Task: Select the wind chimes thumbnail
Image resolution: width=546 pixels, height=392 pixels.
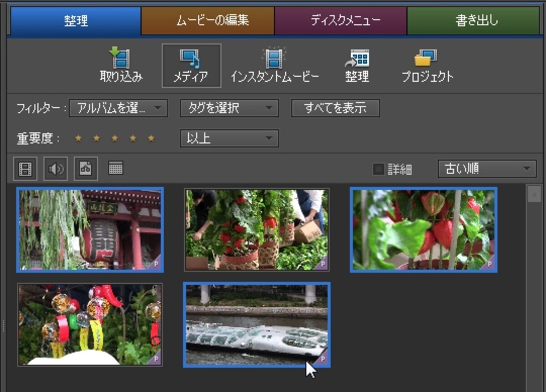Action: coord(90,325)
